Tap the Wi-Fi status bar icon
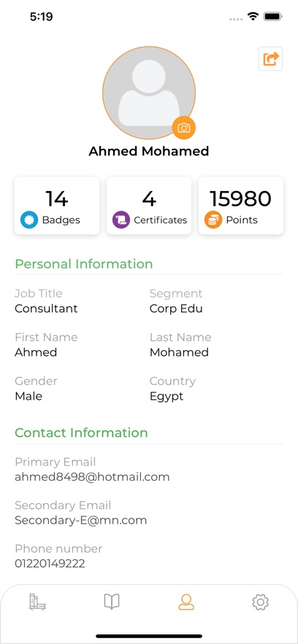Screen dimensions: 298x644 click(x=253, y=17)
